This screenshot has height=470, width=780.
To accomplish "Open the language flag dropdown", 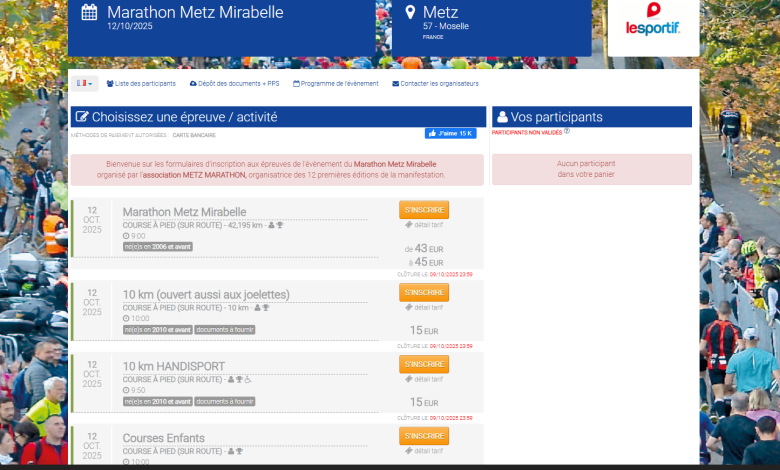I will pyautogui.click(x=85, y=84).
